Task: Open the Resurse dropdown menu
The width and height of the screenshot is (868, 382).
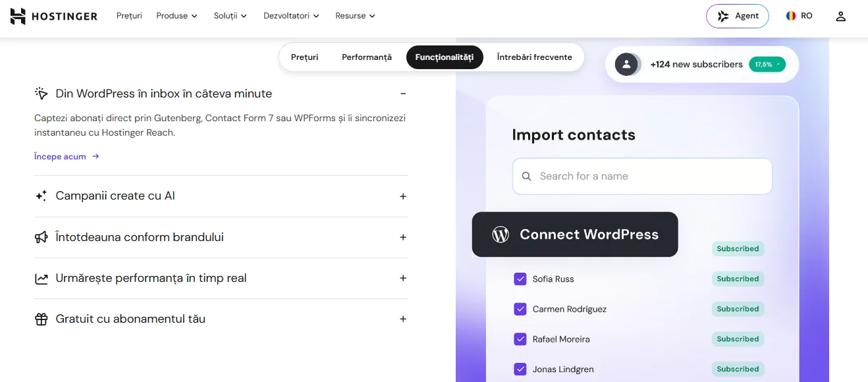Action: click(x=356, y=16)
